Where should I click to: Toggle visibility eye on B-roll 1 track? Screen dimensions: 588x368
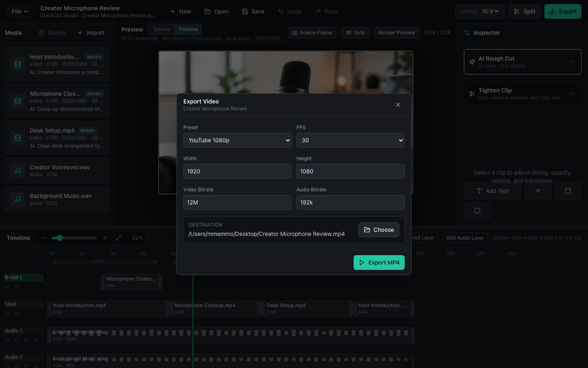tap(8, 287)
